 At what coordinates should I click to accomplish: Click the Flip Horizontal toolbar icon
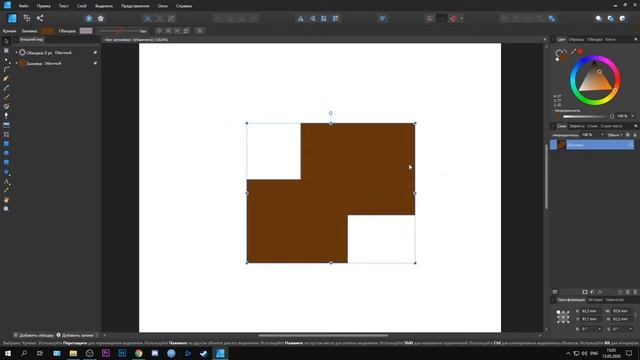(x=300, y=18)
